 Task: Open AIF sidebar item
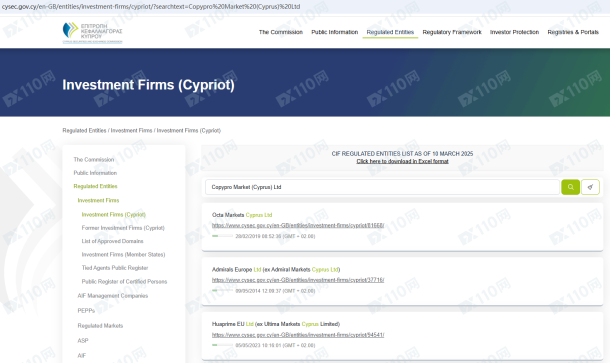81,355
